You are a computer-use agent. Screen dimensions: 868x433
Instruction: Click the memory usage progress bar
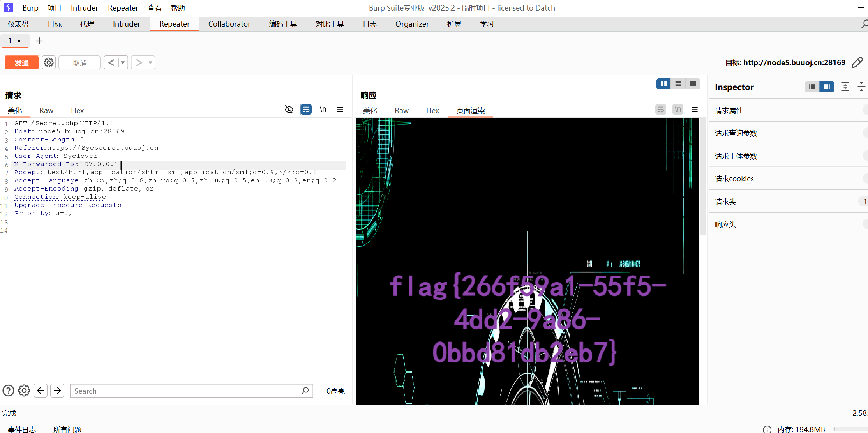[850, 429]
